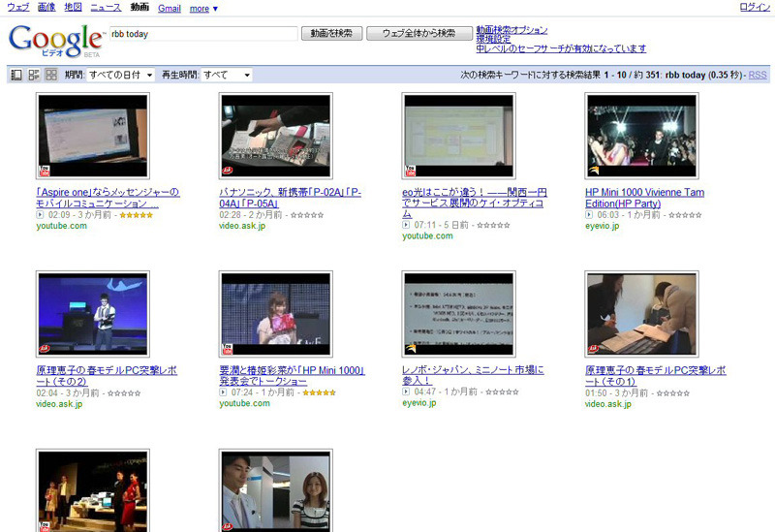This screenshot has width=775, height=532.
Task: Click play icon beside 06:03 duration
Action: [589, 214]
